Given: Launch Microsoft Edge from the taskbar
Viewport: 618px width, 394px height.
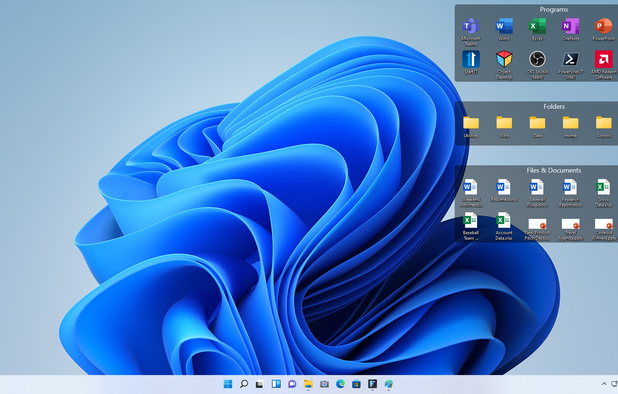Looking at the screenshot, I should click(341, 384).
